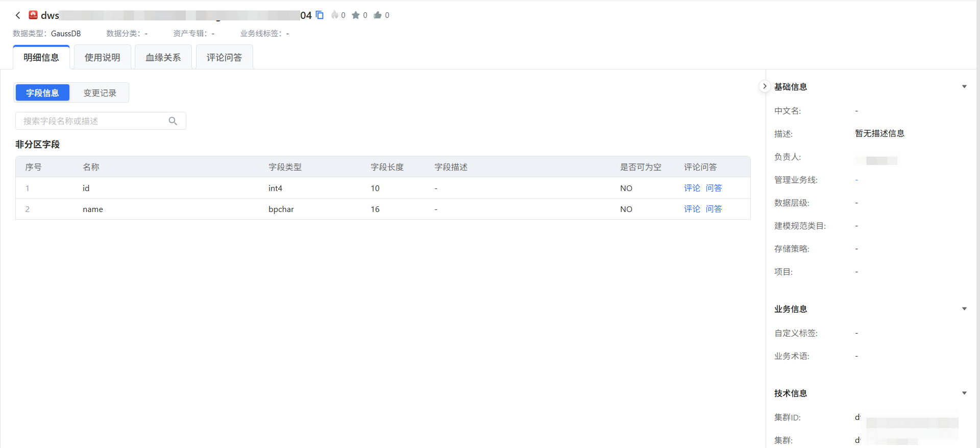Viewport: 980px width, 448px height.
Task: Click 评论 link for the id field
Action: coord(692,188)
